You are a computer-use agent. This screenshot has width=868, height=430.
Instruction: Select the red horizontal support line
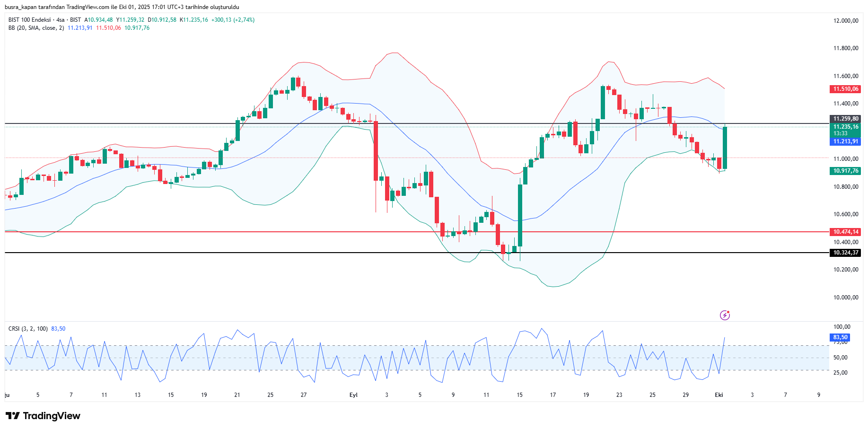(x=284, y=232)
